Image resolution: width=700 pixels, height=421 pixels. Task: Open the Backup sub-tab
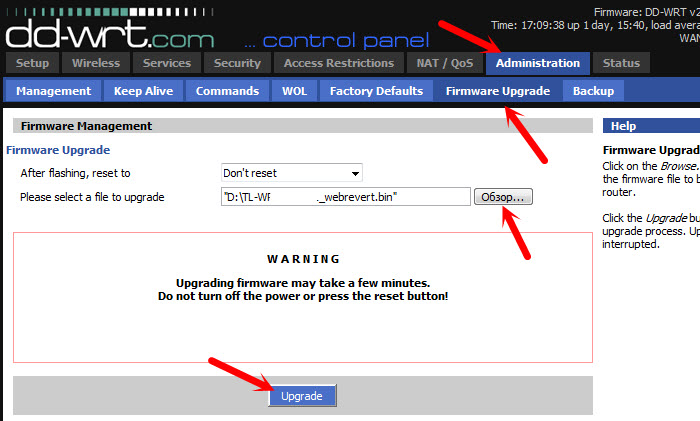tap(593, 91)
